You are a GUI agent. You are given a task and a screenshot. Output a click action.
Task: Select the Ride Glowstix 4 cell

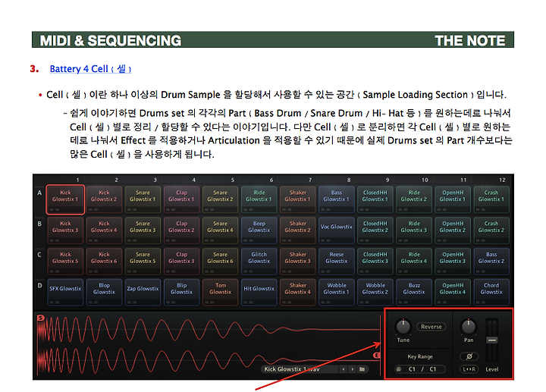tap(414, 262)
